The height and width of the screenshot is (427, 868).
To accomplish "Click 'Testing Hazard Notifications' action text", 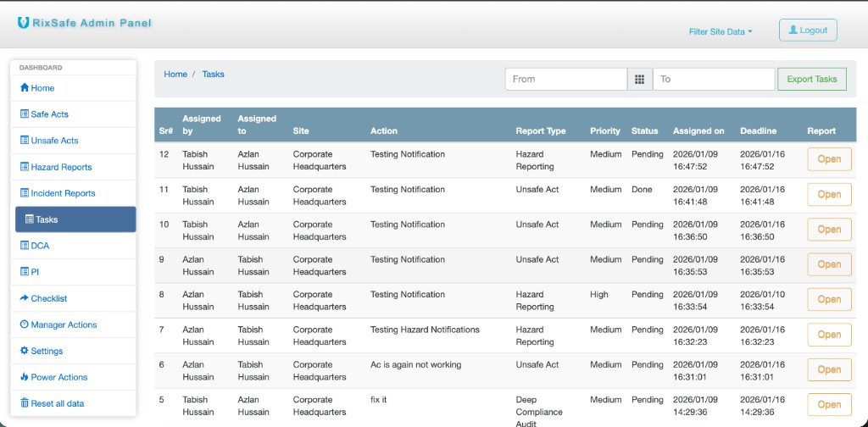I will click(x=425, y=330).
